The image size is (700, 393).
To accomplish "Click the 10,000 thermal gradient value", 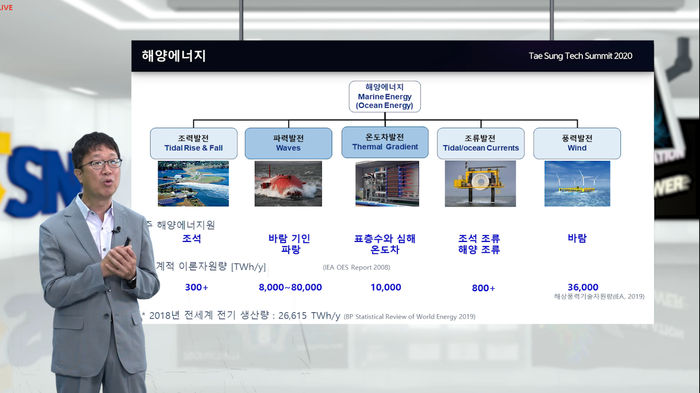I will [x=386, y=287].
